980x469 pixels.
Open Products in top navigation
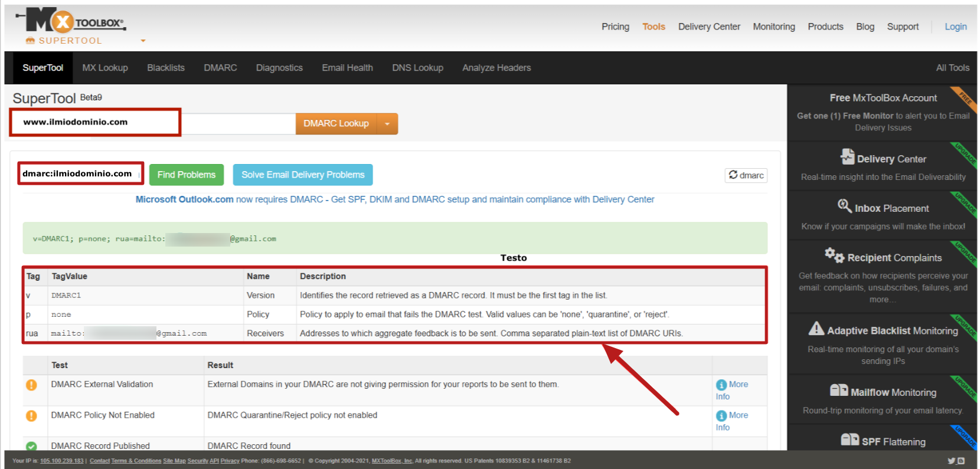pyautogui.click(x=825, y=27)
